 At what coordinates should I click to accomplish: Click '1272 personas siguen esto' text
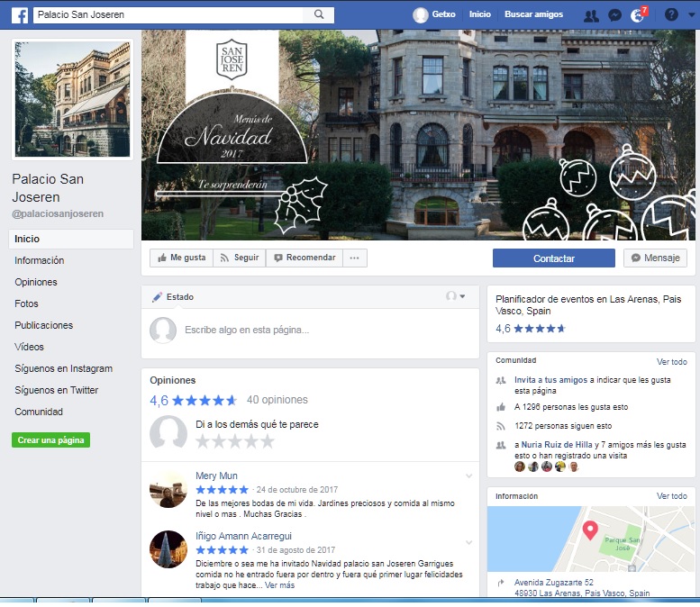pyautogui.click(x=563, y=426)
